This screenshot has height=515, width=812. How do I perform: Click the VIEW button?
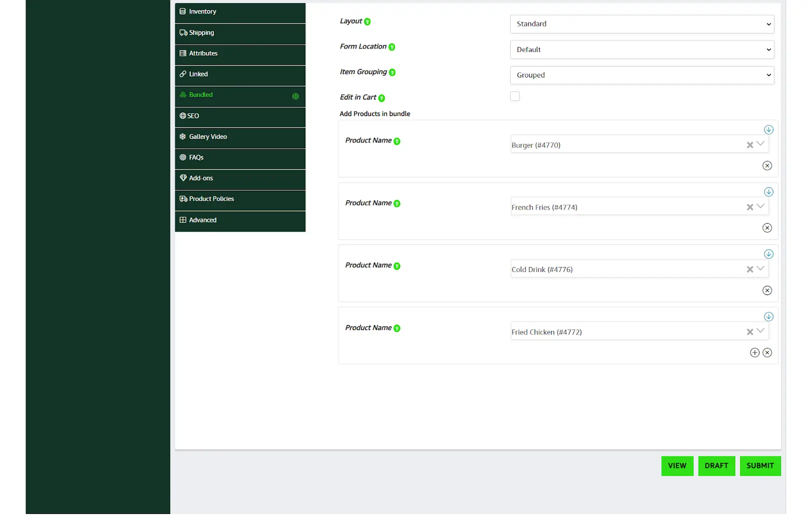coord(677,466)
